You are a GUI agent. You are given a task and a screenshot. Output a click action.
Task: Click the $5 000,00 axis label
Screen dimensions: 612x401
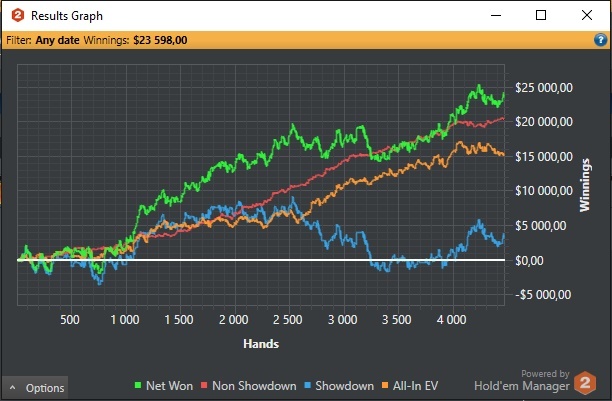pyautogui.click(x=541, y=226)
